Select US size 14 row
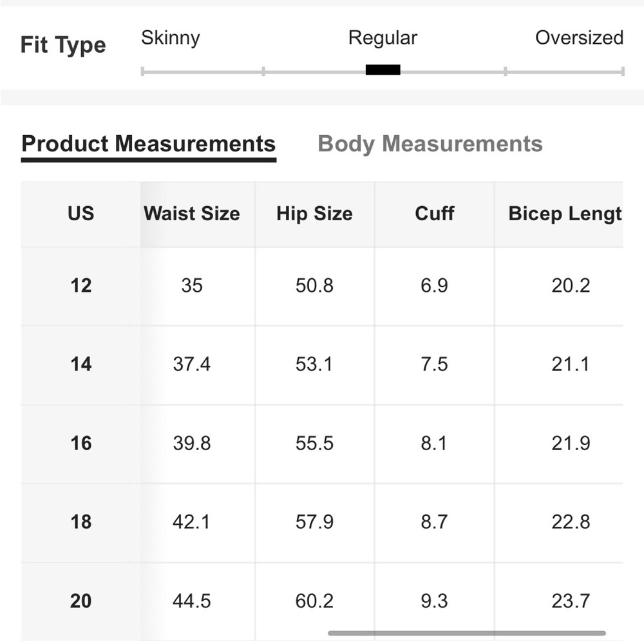The image size is (644, 644). (322, 365)
